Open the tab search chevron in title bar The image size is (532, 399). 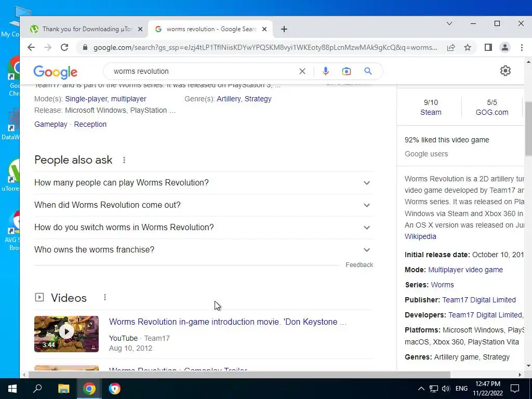[449, 23]
